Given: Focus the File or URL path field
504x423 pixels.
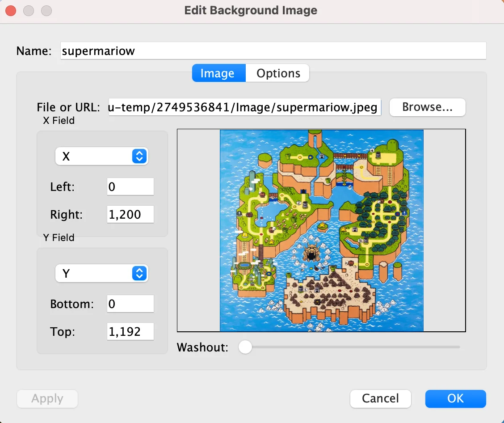Looking at the screenshot, I should click(x=244, y=107).
